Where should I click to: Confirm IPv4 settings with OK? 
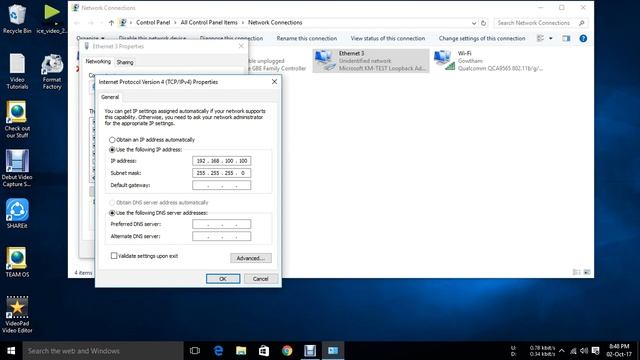[223, 279]
